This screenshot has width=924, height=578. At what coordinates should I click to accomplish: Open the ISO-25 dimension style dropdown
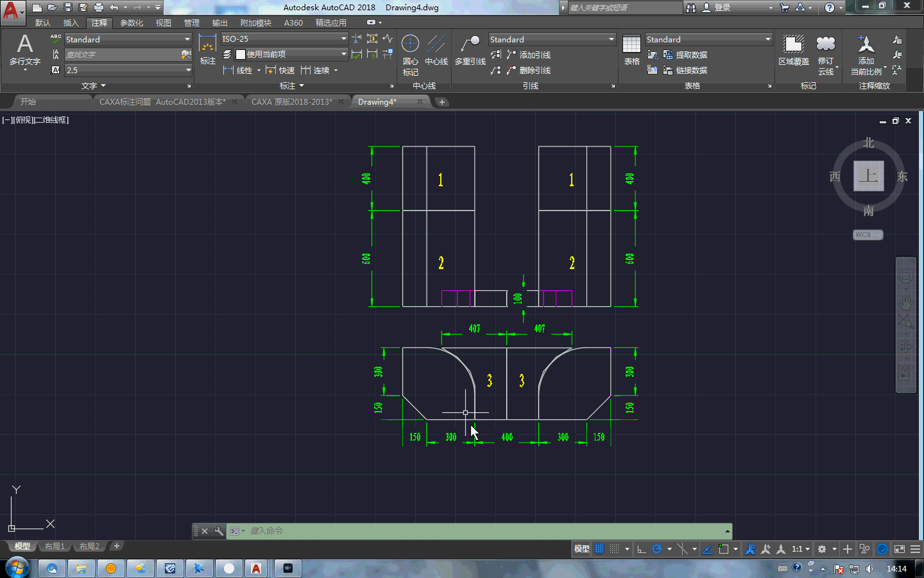(343, 39)
